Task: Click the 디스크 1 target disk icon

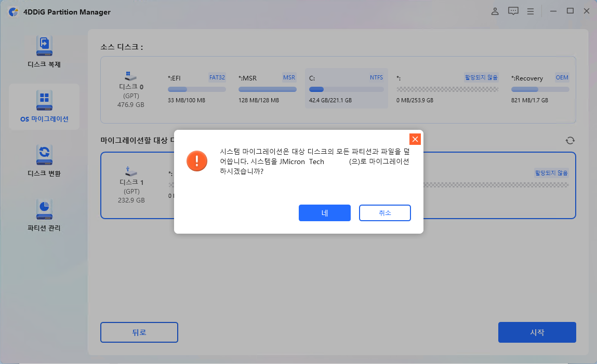Action: coord(131,171)
